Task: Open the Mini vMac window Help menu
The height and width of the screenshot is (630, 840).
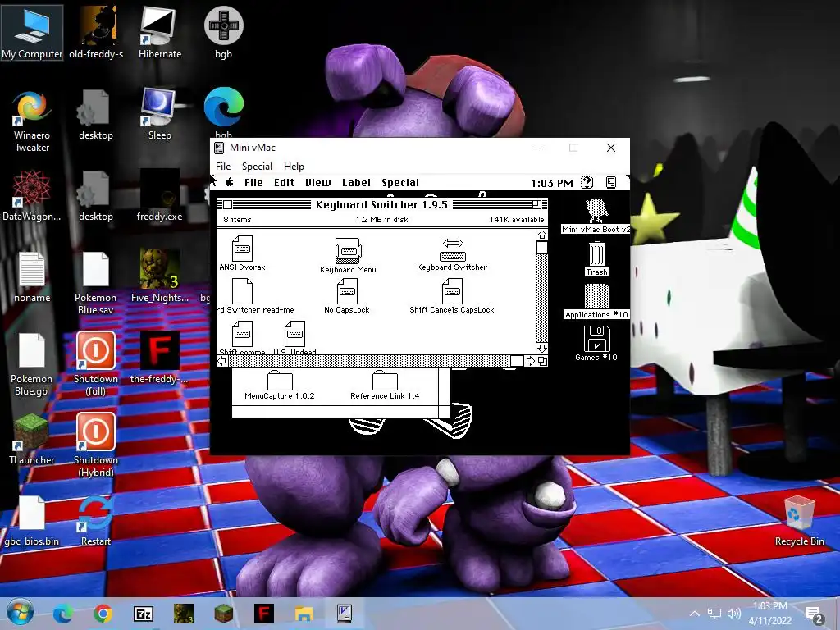Action: [x=294, y=166]
